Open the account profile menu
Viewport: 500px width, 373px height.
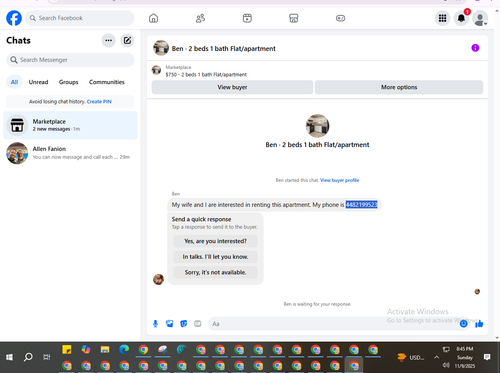click(480, 19)
